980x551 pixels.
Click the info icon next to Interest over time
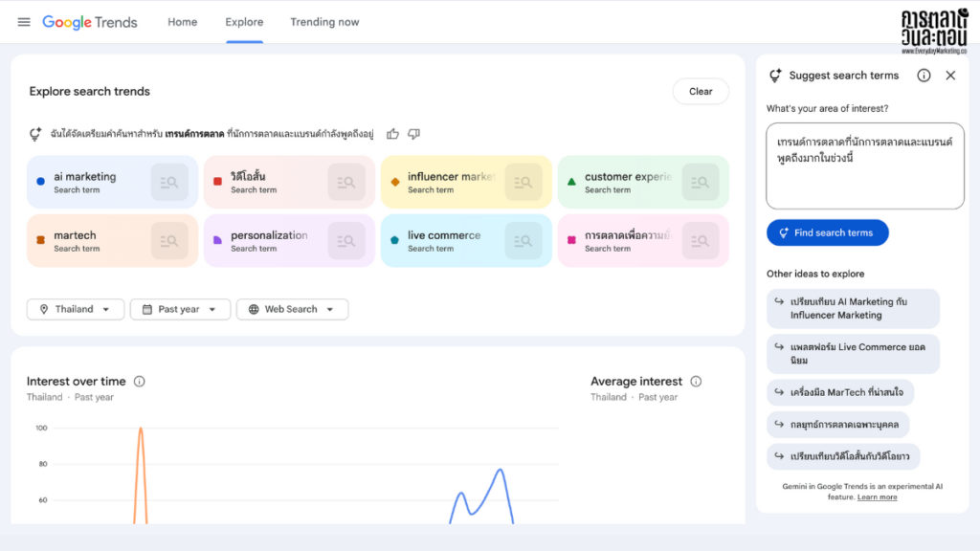click(x=139, y=381)
